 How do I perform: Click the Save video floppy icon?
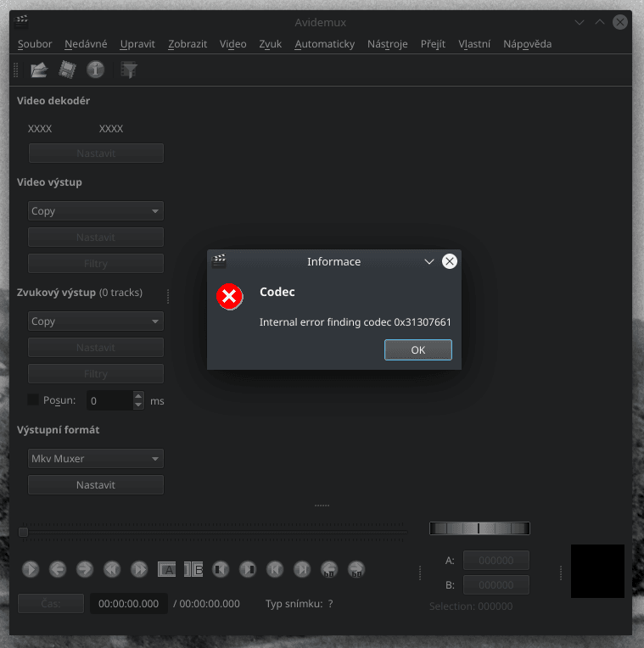tap(67, 70)
